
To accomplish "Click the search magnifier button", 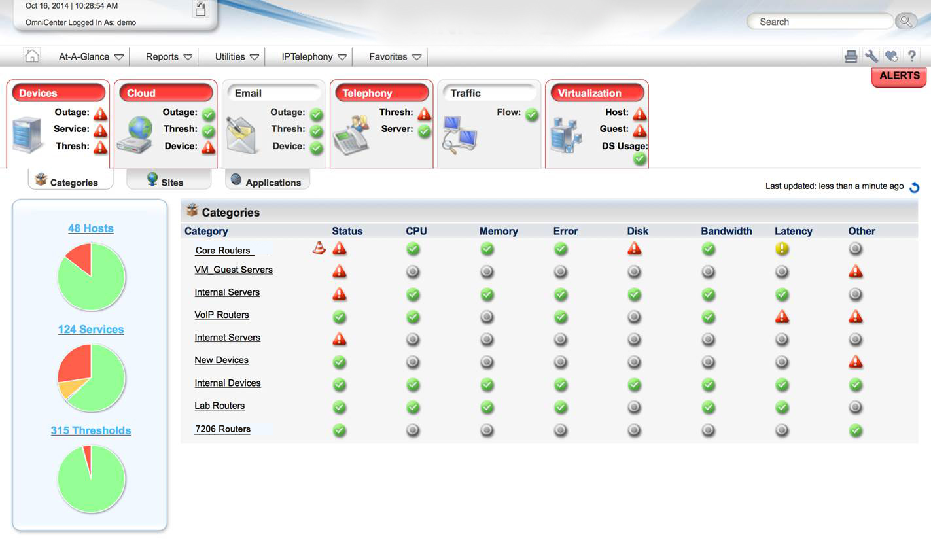I will coord(905,22).
